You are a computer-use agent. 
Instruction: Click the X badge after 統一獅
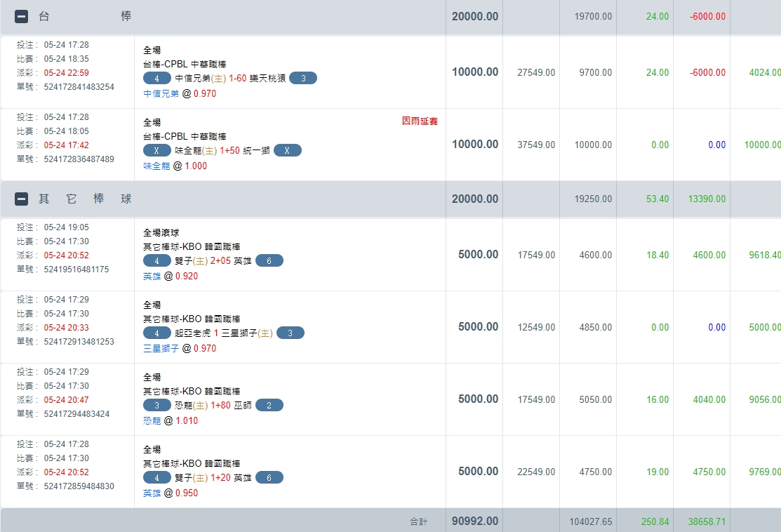(287, 151)
